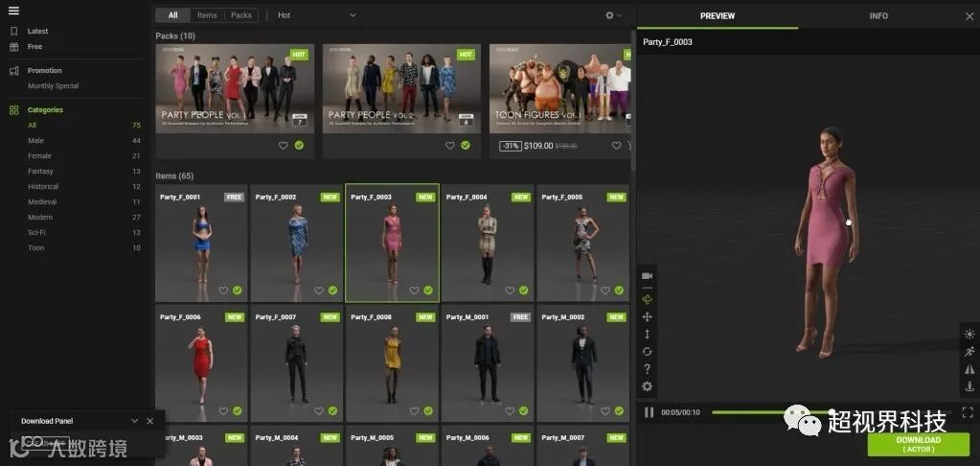Click the heart on Party_F_0004
Screen dimensions: 980x466
(x=510, y=291)
